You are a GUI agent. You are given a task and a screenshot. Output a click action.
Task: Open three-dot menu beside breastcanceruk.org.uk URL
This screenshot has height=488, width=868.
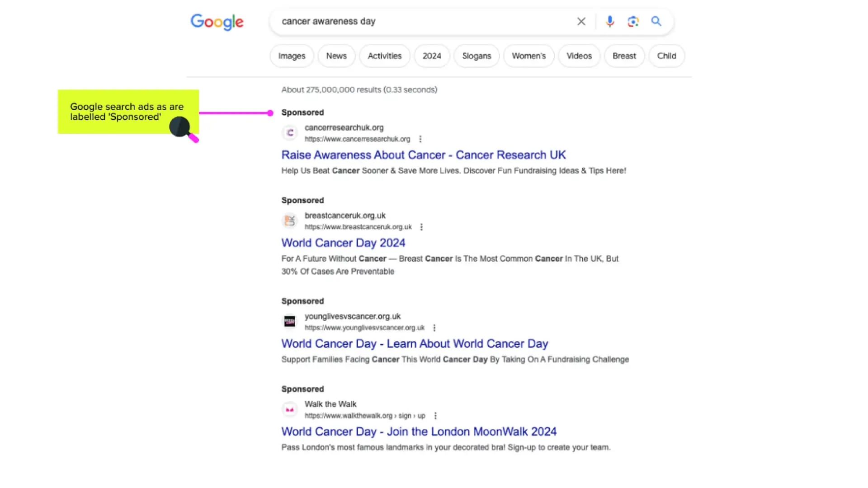(421, 227)
